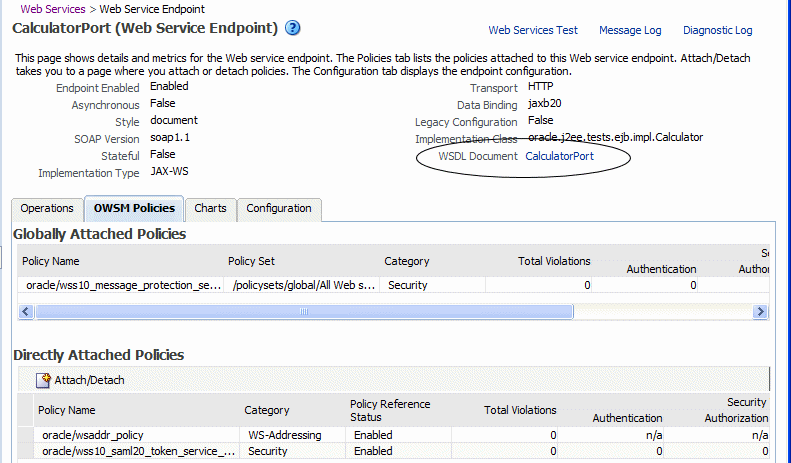The image size is (791, 463).
Task: Click Total Violations header in global policies table
Action: pyautogui.click(x=553, y=261)
